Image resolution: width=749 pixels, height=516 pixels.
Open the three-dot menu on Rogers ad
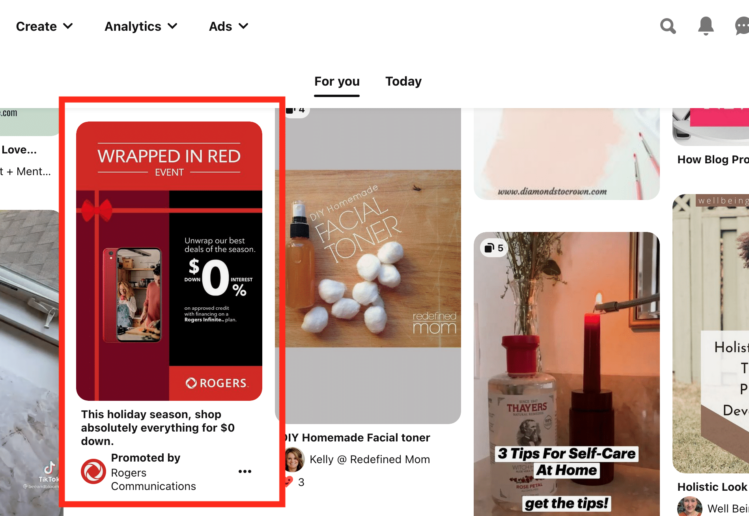coord(245,472)
